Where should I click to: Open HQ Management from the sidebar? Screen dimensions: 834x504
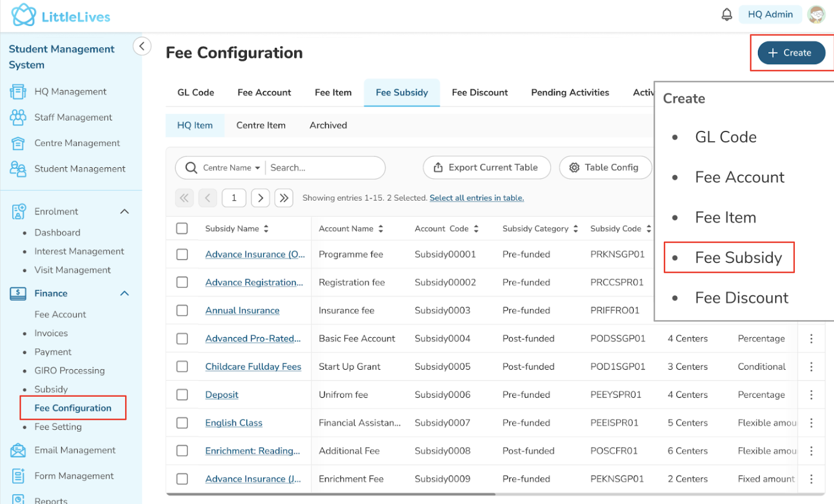click(x=70, y=92)
